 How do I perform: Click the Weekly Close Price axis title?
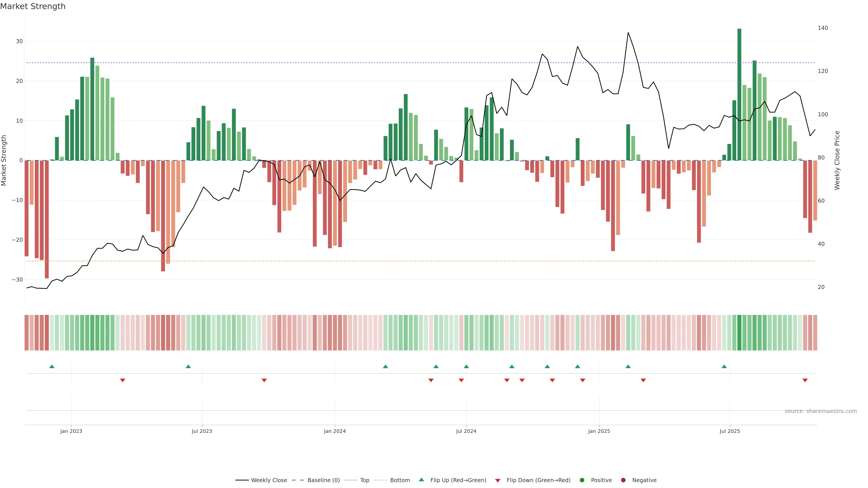837,160
